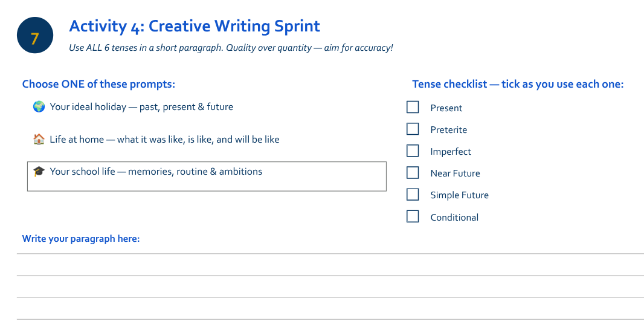Tick the Preterite checkbox
Image resolution: width=644 pixels, height=324 pixels.
tap(413, 129)
